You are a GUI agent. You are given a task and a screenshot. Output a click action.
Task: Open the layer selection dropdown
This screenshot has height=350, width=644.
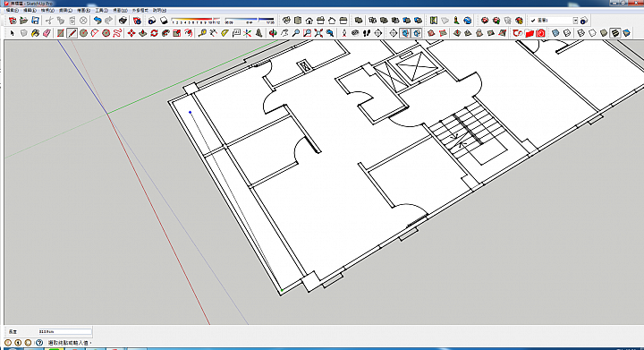[575, 20]
